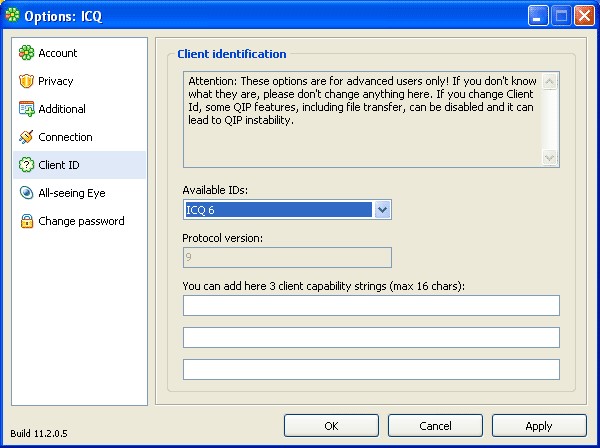Screen dimensions: 600x448
Task: Minimize the Options: ICQ window
Action: [538, 16]
